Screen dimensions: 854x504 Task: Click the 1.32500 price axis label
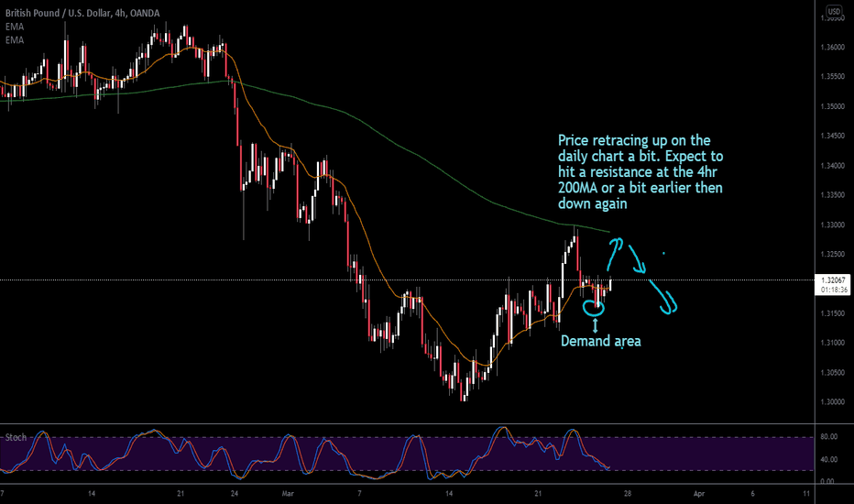(832, 255)
